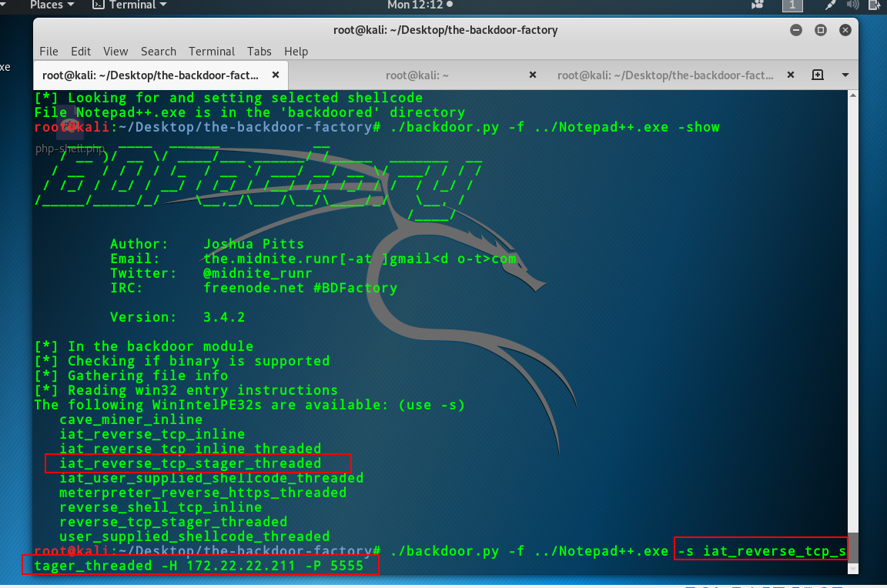Click workspace indicator 1 in top panel
This screenshot has width=887, height=588.
792,5
